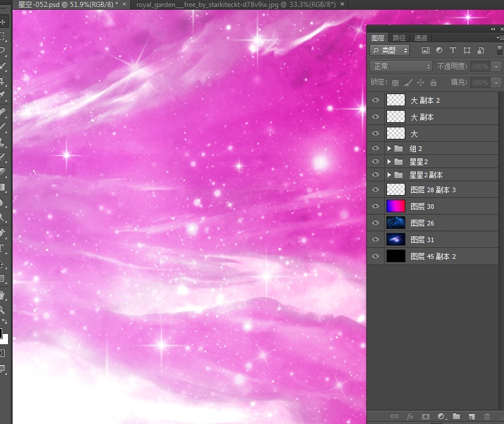Screen dimensions: 504x424
Task: Open the fx layer style menu
Action: (410, 417)
